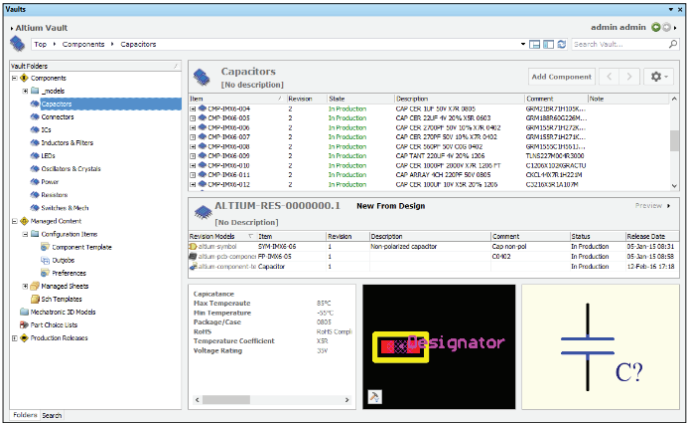Collapse the Configuration Items node
Image resolution: width=688 pixels, height=423 pixels.
[x=25, y=234]
